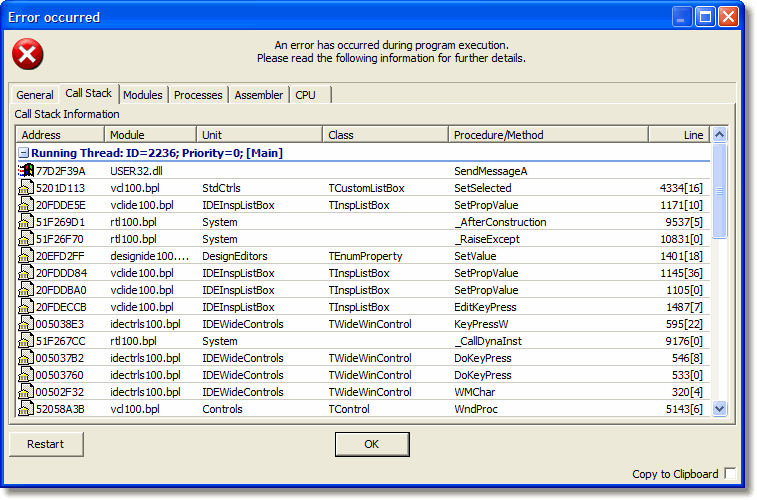This screenshot has height=500, width=757.
Task: Click the call stack scrollbar thumb
Action: coord(719,191)
